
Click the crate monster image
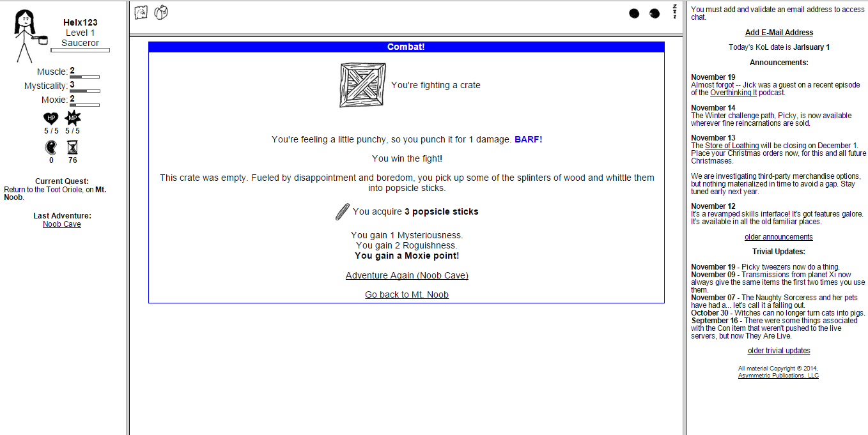tap(362, 85)
